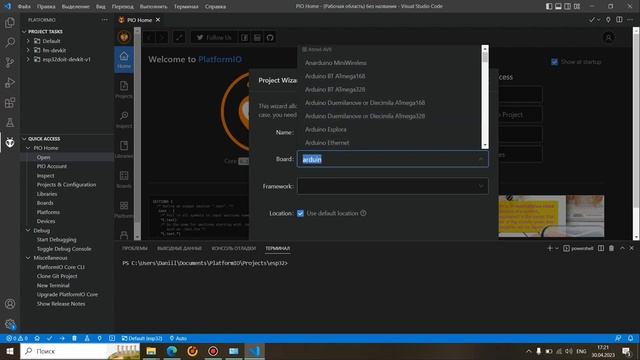This screenshot has width=640, height=360.
Task: Switch to ПРОБЛЕМЫ panel tab
Action: pos(134,248)
